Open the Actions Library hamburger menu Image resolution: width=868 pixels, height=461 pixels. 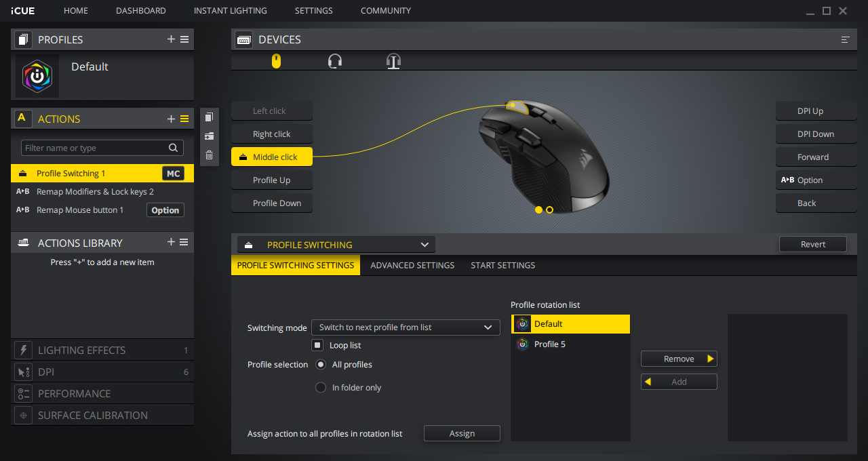click(x=184, y=242)
